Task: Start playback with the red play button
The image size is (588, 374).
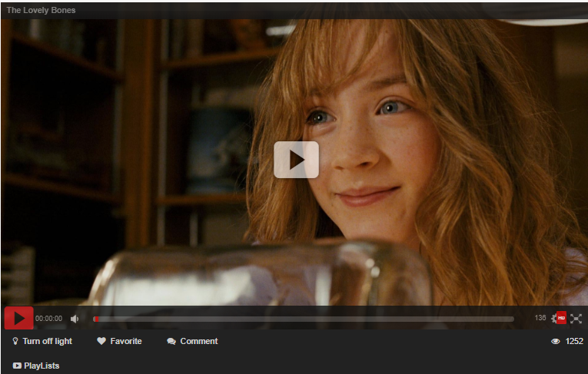Action: pos(18,319)
